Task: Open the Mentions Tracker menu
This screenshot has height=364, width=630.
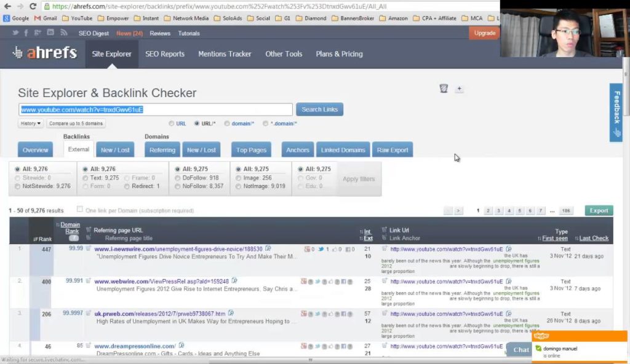Action: (225, 54)
